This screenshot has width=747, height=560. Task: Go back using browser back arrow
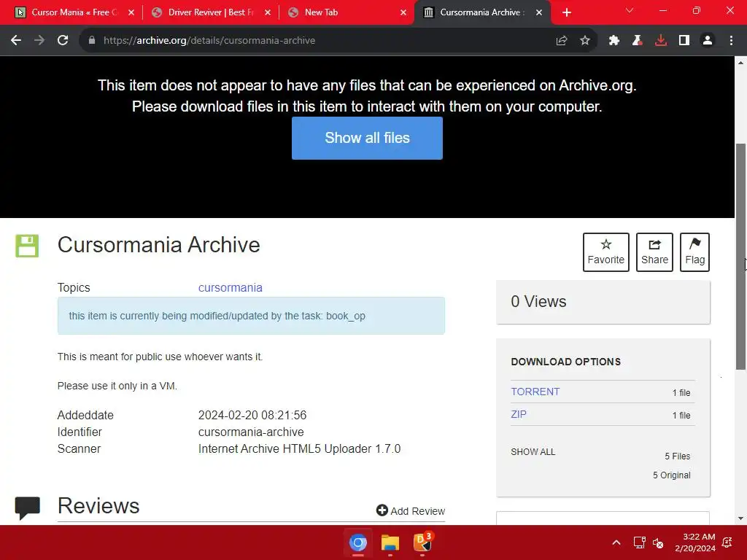pyautogui.click(x=16, y=41)
